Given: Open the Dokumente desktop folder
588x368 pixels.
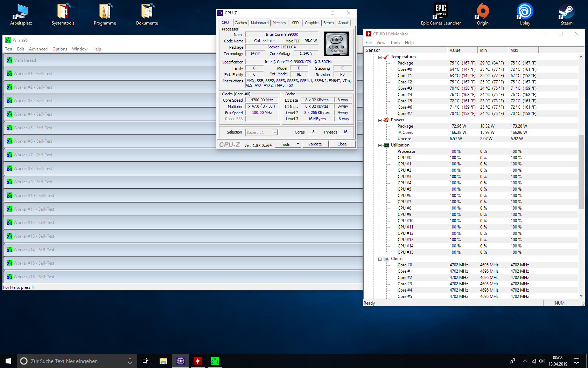Looking at the screenshot, I should [x=147, y=14].
